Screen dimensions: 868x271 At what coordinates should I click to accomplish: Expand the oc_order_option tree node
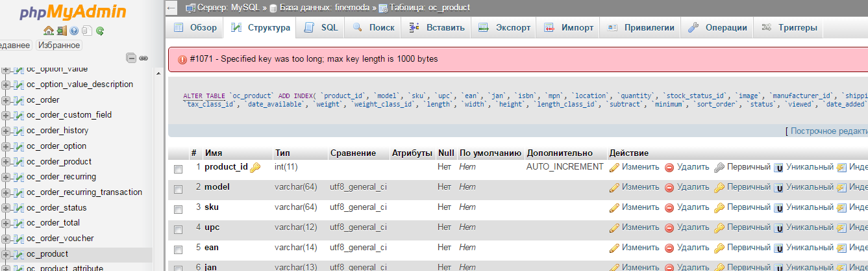6,146
